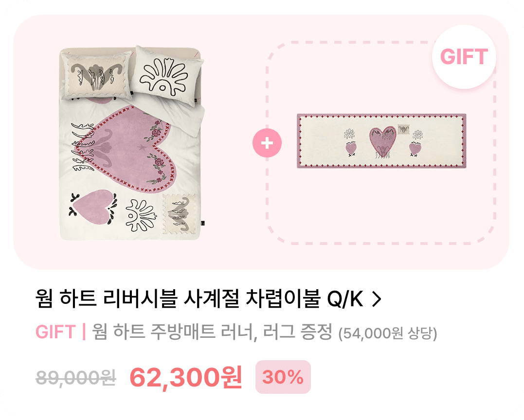Click the stamp motif on the duvet corner

pyautogui.click(x=179, y=214)
